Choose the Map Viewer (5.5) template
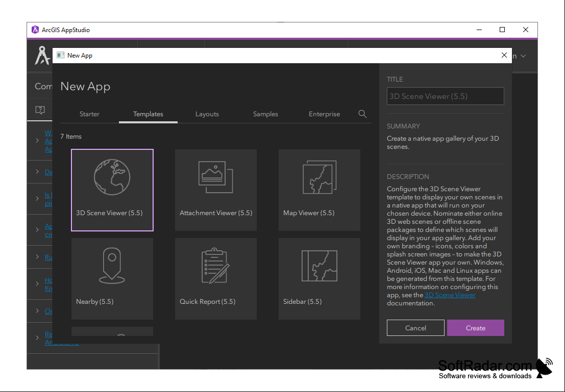Image resolution: width=565 pixels, height=392 pixels. (320, 190)
